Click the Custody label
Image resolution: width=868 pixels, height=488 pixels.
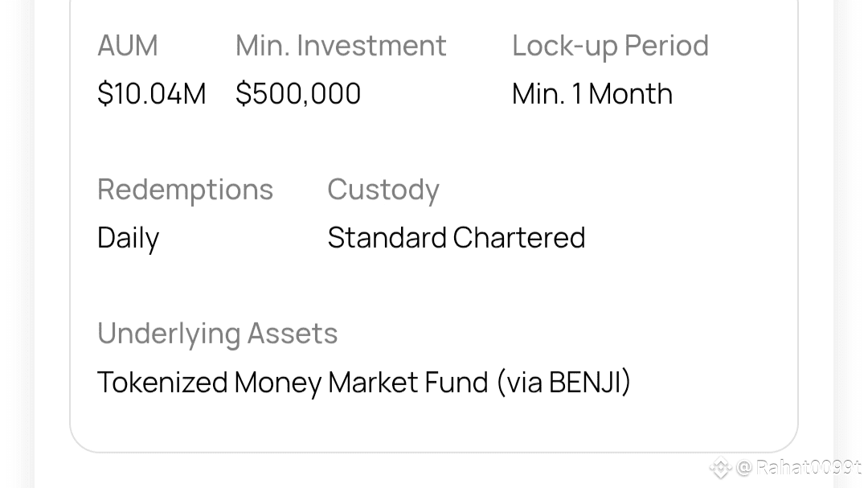[383, 190]
